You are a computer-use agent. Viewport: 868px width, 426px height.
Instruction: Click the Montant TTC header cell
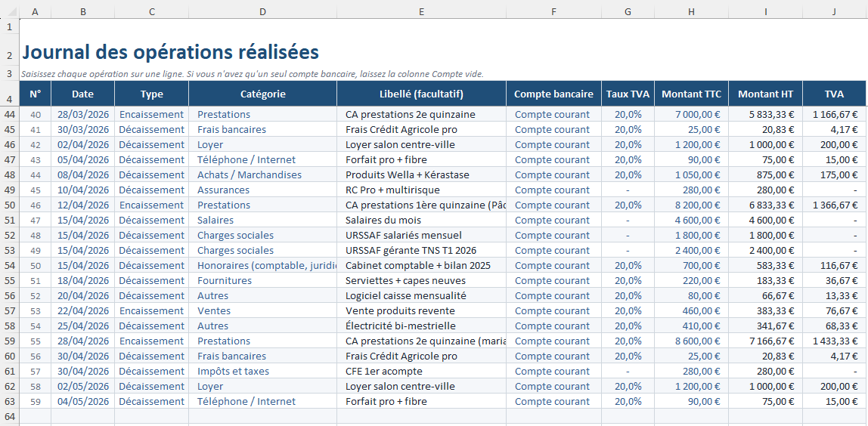[691, 94]
